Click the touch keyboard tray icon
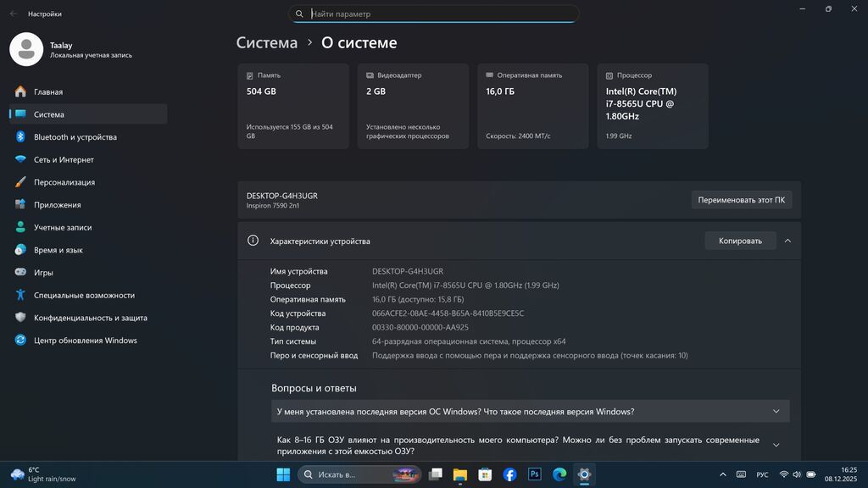Viewport: 868px width, 488px height. pyautogui.click(x=741, y=474)
